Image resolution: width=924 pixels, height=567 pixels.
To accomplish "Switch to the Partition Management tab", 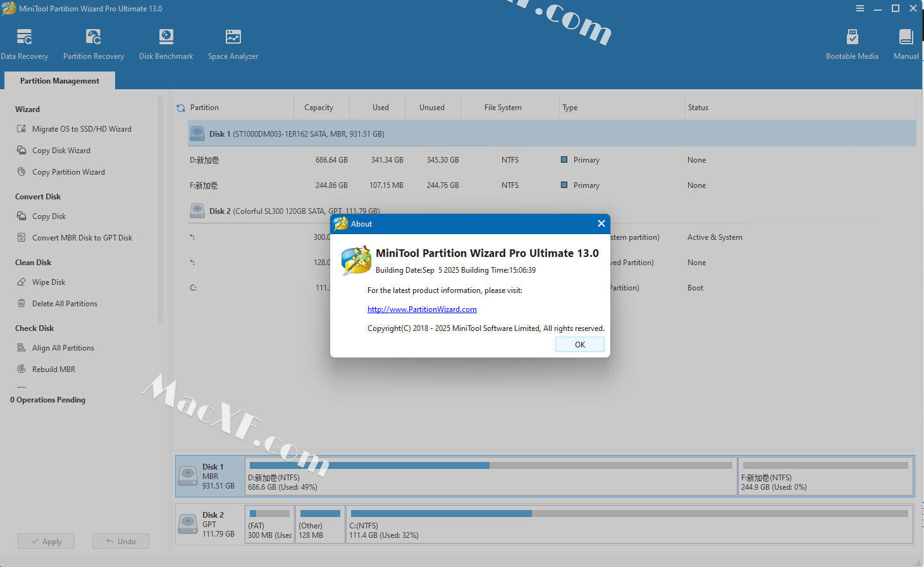I will [59, 81].
